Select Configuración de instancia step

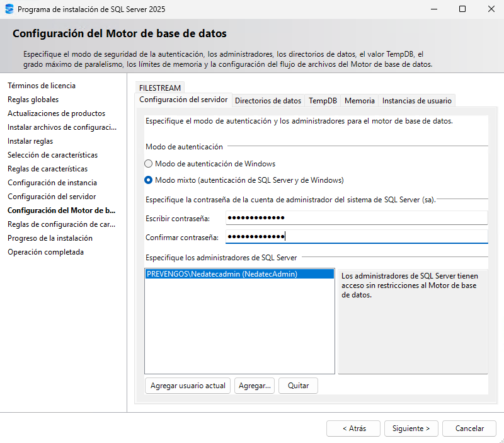coord(52,182)
